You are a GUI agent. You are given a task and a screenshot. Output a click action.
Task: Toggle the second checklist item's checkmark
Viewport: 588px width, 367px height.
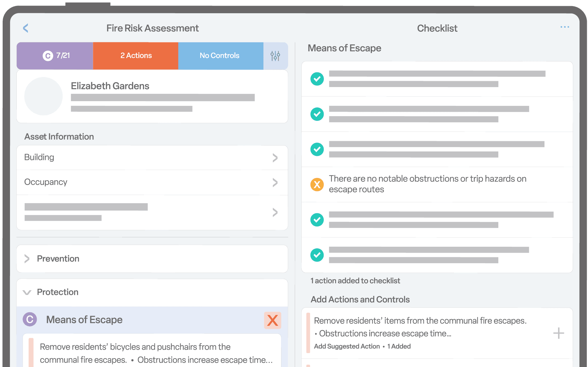pos(317,114)
